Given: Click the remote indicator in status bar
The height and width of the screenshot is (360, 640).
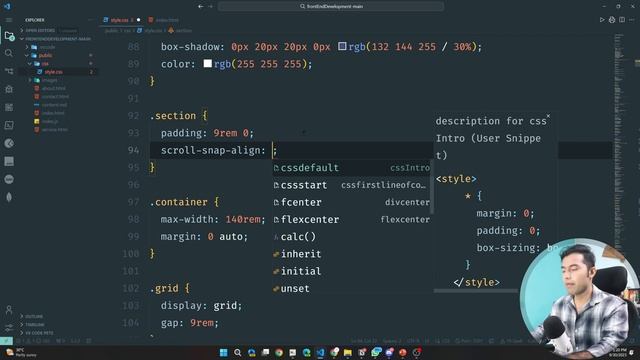Looking at the screenshot, I should point(7,340).
